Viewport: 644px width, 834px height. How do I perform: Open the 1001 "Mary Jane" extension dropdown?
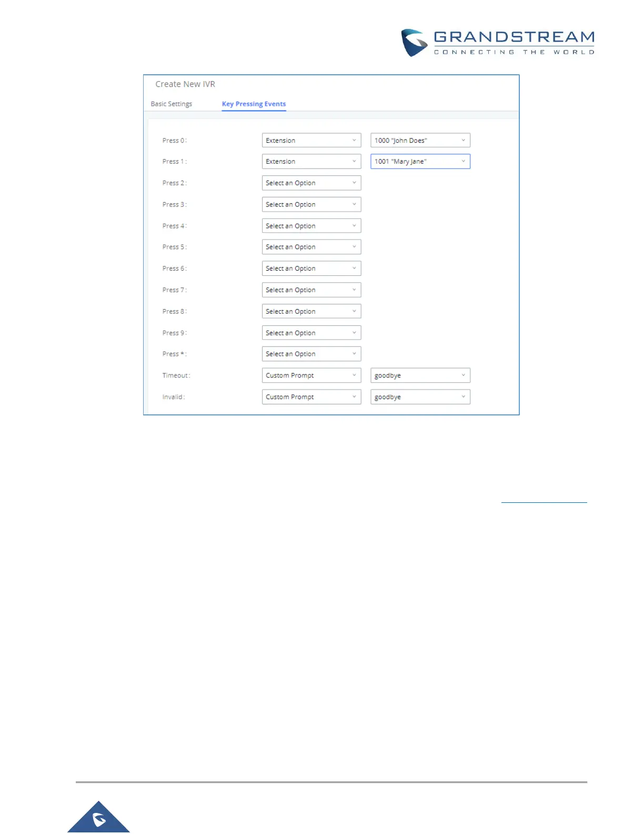click(420, 161)
